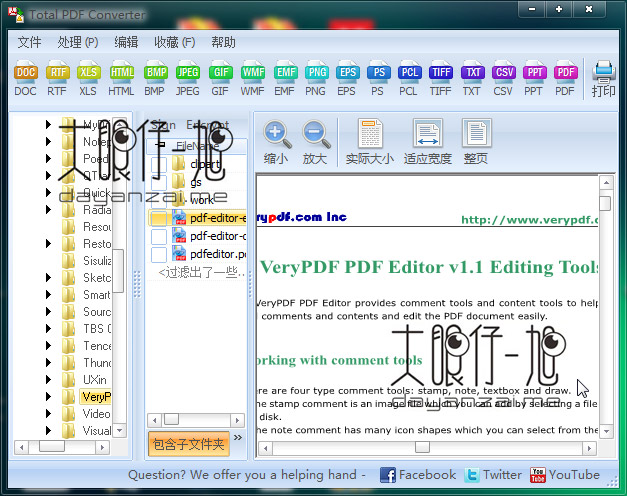
Task: Expand the Smart folder node
Action: click(x=48, y=295)
